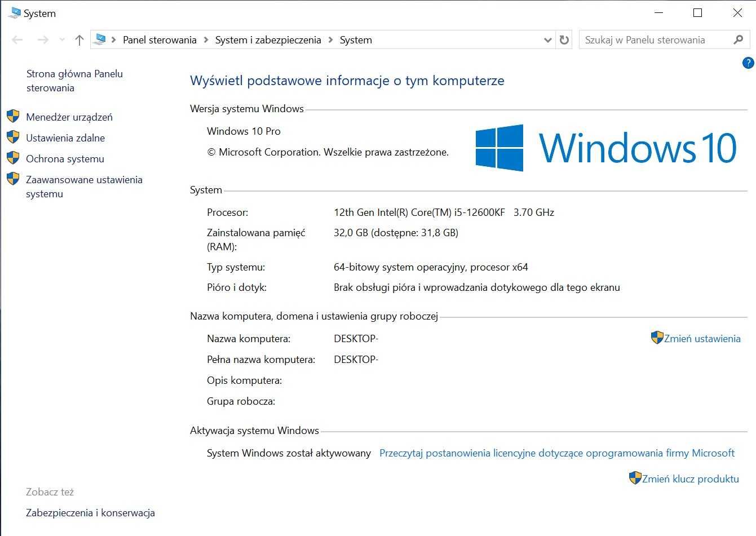Expand chevron after System i zabezpieczenia
This screenshot has height=536, width=756.
click(330, 40)
